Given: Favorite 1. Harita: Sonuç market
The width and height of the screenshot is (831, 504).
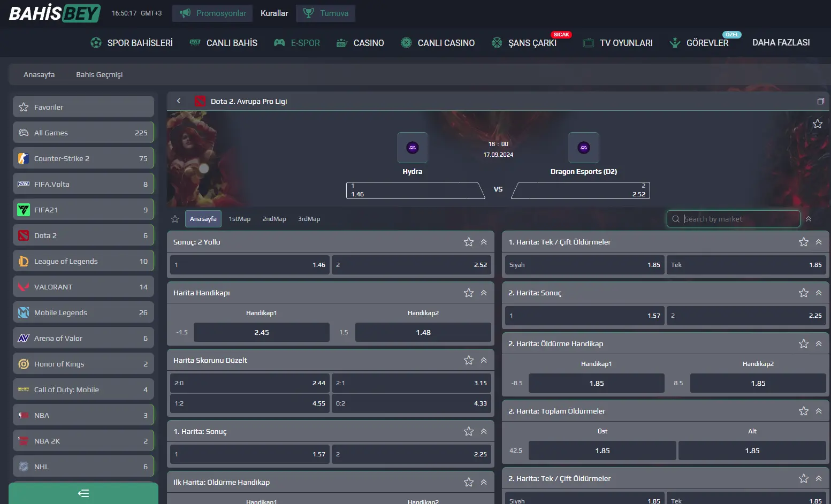Looking at the screenshot, I should [469, 431].
